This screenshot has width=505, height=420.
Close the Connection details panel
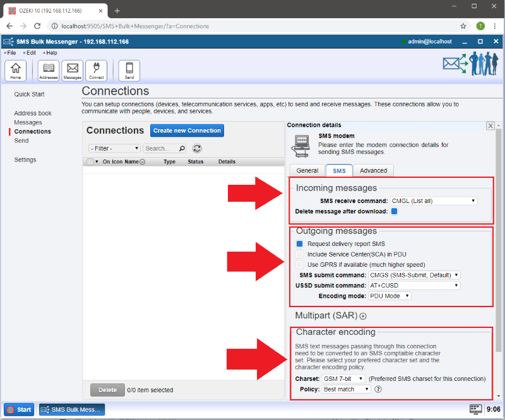490,125
